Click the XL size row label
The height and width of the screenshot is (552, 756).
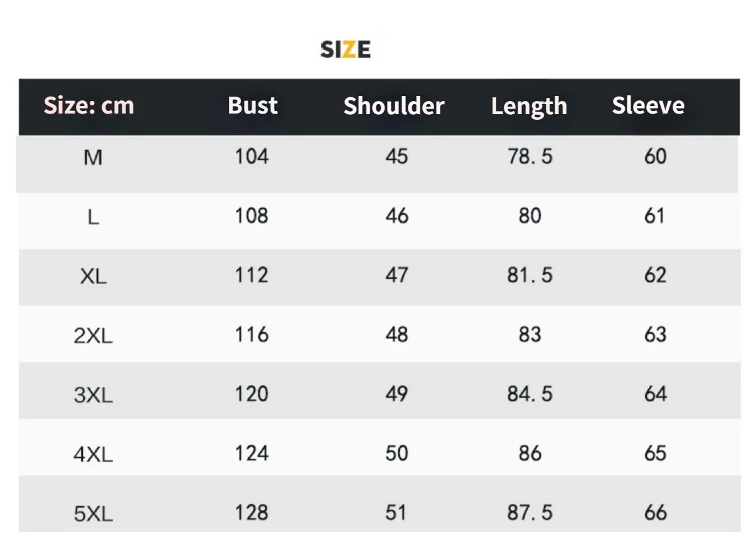point(93,277)
